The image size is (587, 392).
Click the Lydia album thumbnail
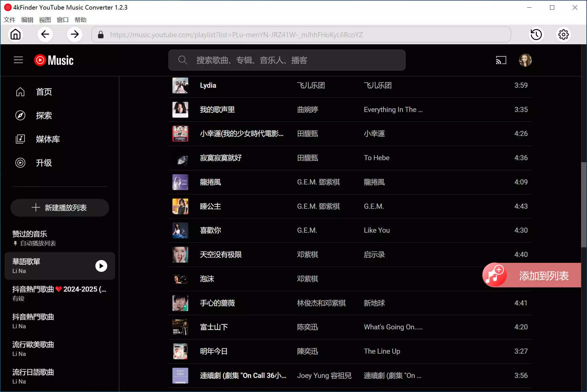click(180, 85)
